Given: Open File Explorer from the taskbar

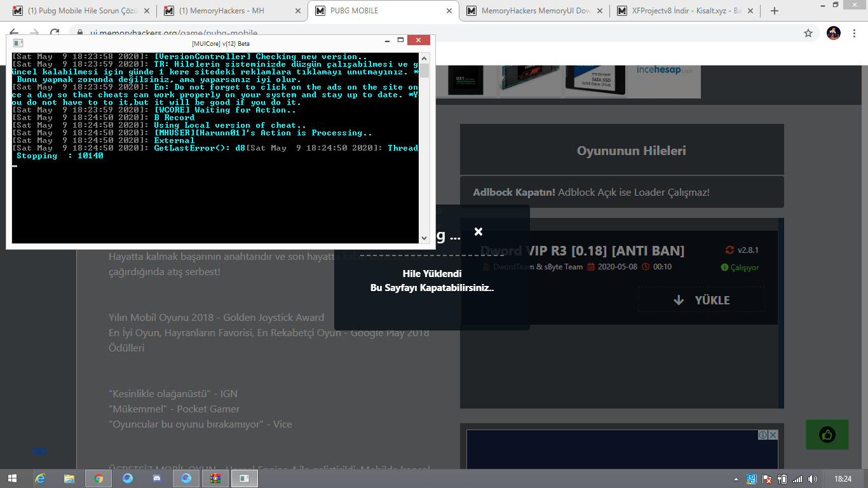Looking at the screenshot, I should pos(69,478).
